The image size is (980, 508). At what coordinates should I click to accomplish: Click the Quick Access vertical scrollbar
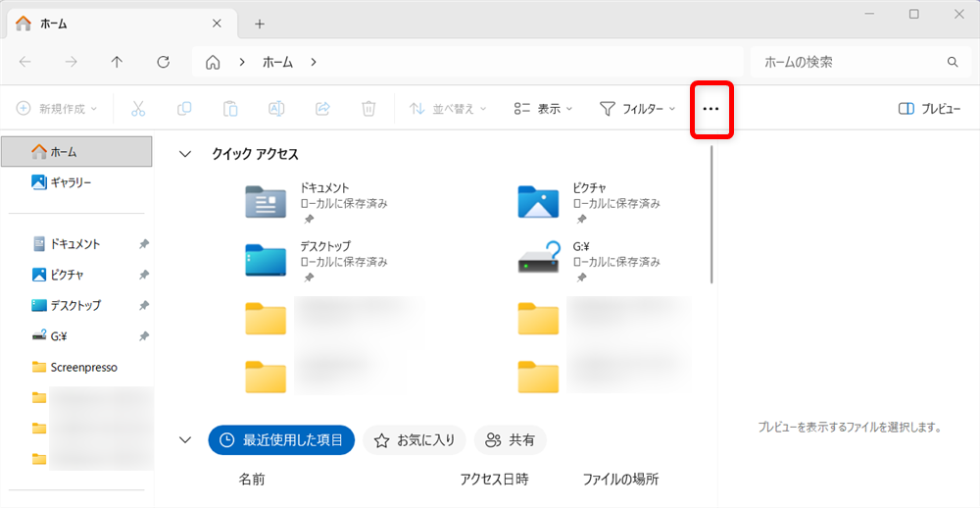tap(712, 215)
